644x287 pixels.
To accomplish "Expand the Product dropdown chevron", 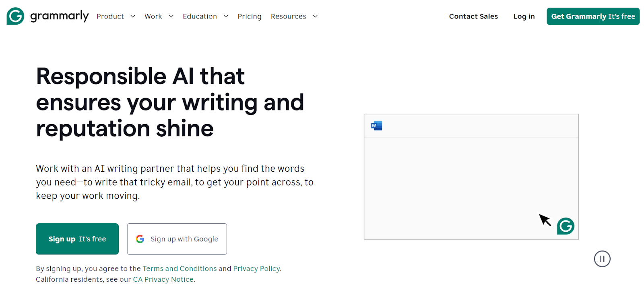I will pos(133,17).
